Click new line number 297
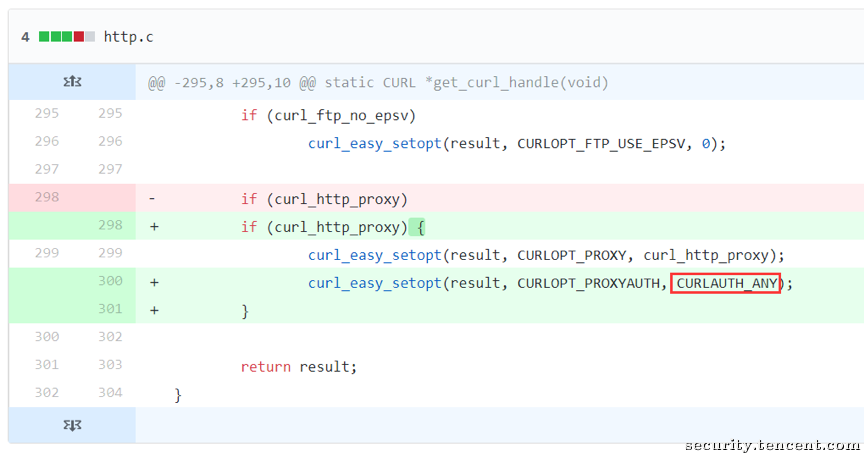This screenshot has width=864, height=456. point(110,169)
